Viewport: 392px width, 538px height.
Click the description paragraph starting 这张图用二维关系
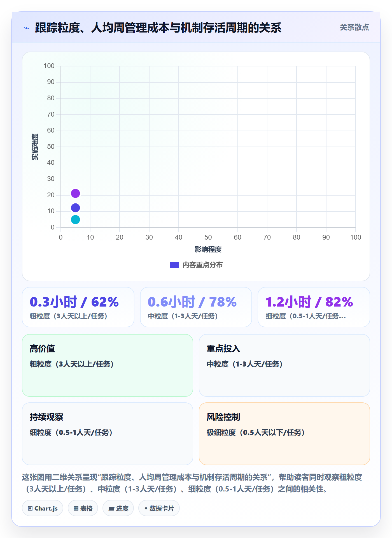[192, 483]
